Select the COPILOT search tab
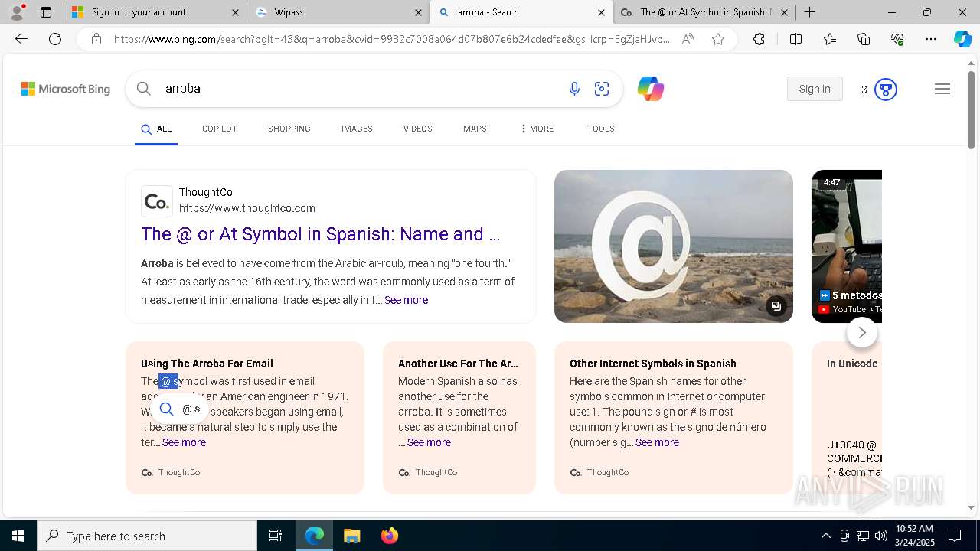Screen dimensions: 980x551 [x=220, y=129]
